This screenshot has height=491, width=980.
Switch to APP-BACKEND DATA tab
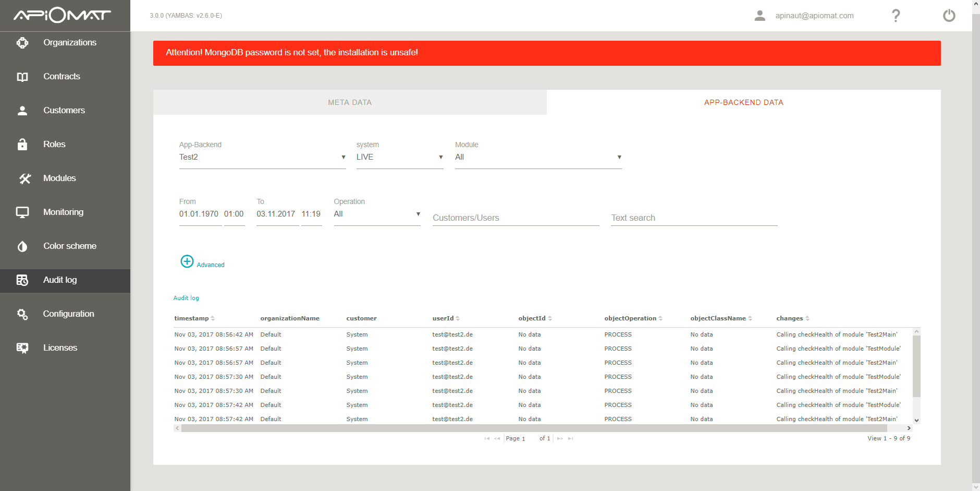[744, 102]
